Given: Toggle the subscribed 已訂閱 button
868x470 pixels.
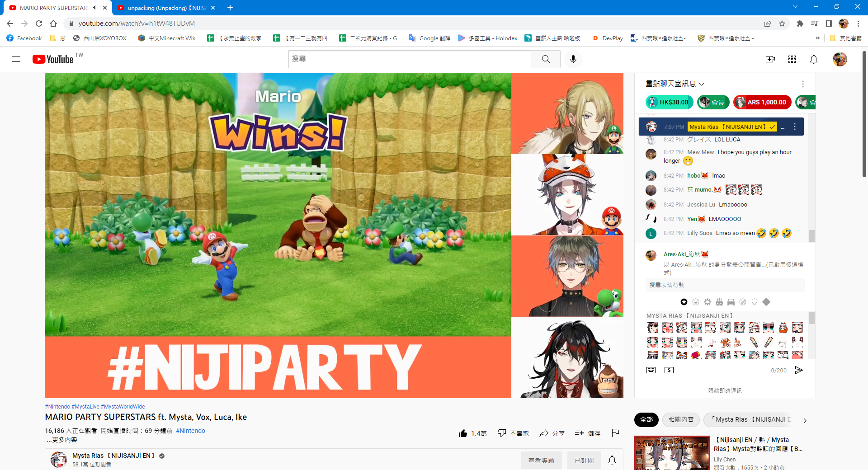Looking at the screenshot, I should (584, 460).
